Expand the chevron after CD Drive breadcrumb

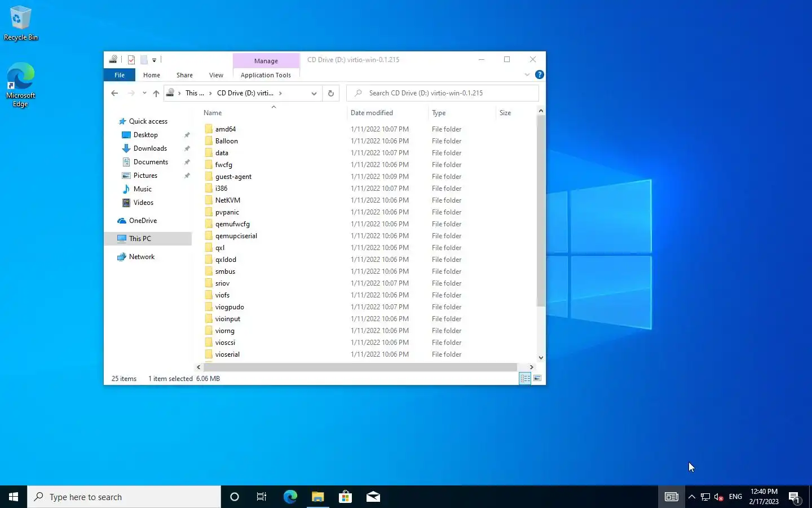280,93
